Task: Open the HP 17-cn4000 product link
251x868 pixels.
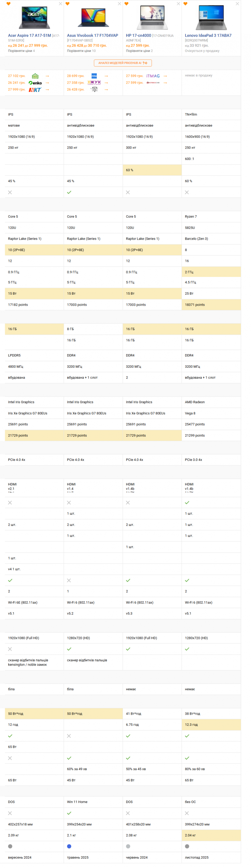Action: (139, 35)
